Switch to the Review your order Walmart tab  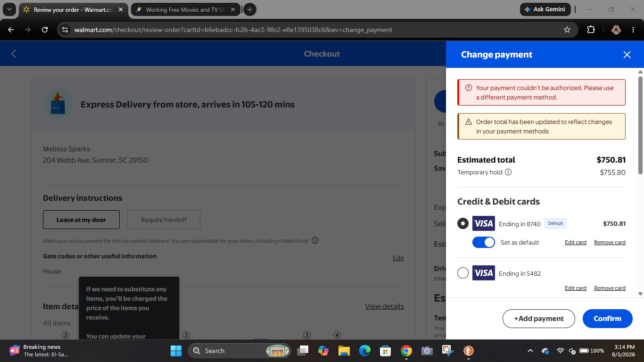[73, 9]
